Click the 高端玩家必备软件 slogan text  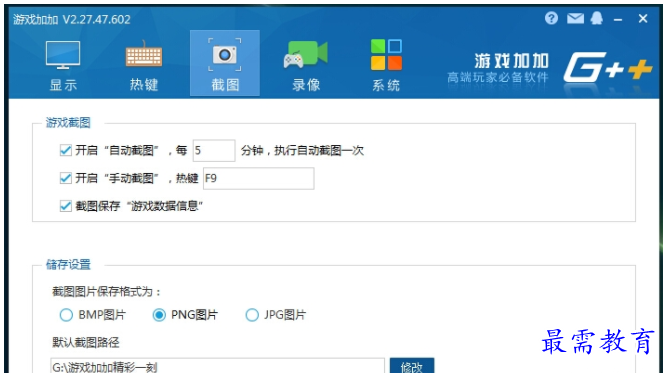[498, 77]
